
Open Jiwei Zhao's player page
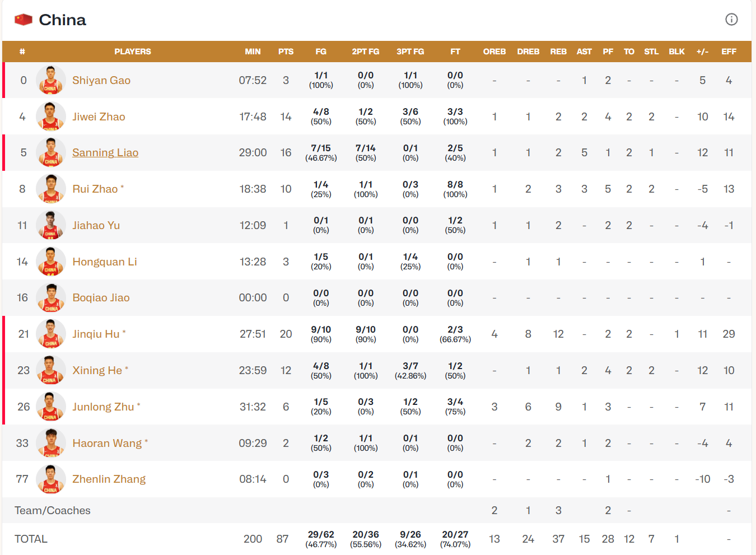[99, 116]
